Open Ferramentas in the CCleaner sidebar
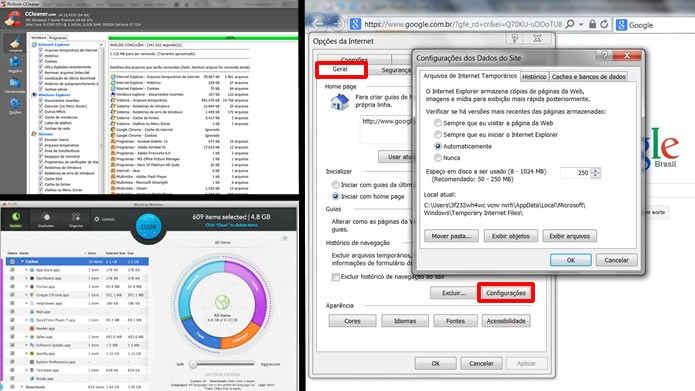Viewport: 695px width, 391px height. [15, 85]
